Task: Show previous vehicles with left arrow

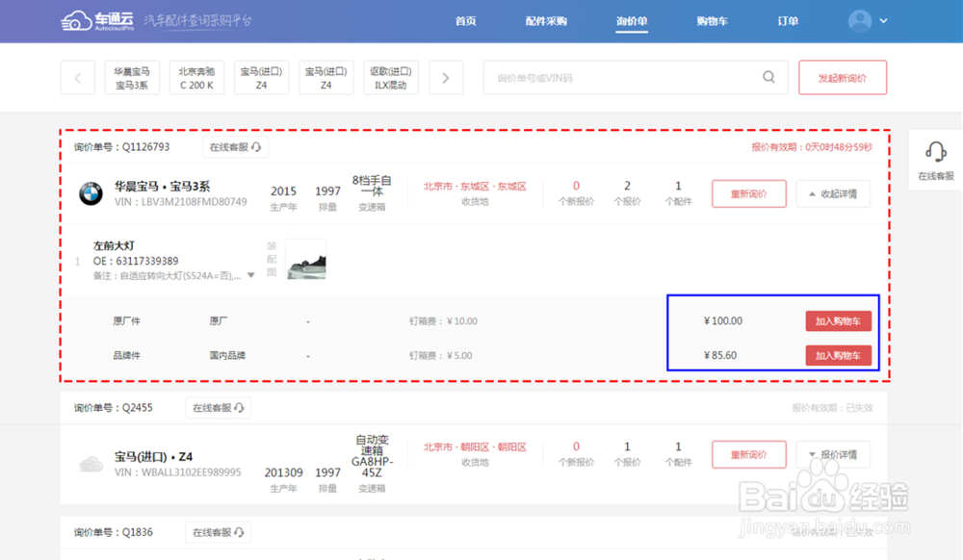Action: point(78,78)
